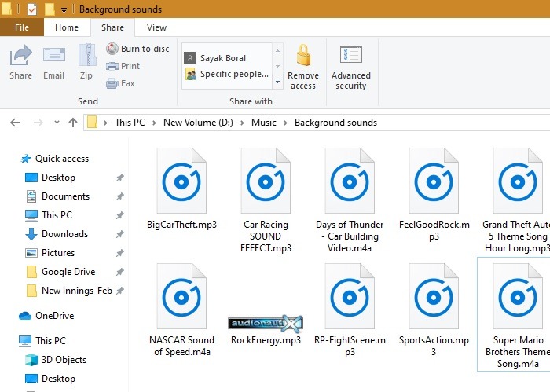Expand the chevron after This PC breadcrumb
This screenshot has width=550, height=392.
point(154,123)
